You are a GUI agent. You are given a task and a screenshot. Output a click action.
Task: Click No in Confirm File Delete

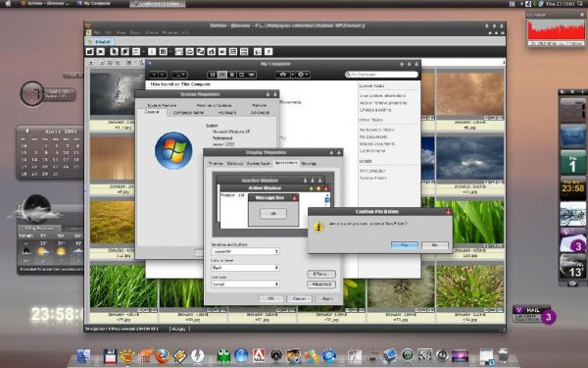coord(435,245)
